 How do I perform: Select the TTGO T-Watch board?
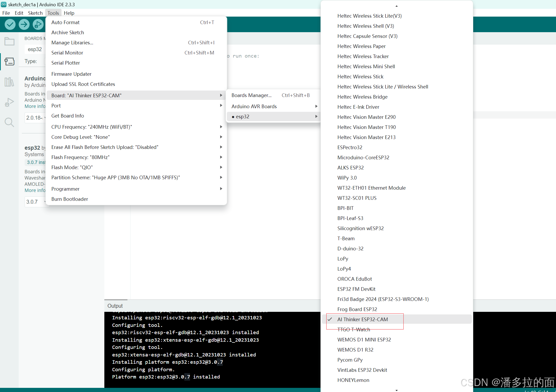[x=354, y=329]
